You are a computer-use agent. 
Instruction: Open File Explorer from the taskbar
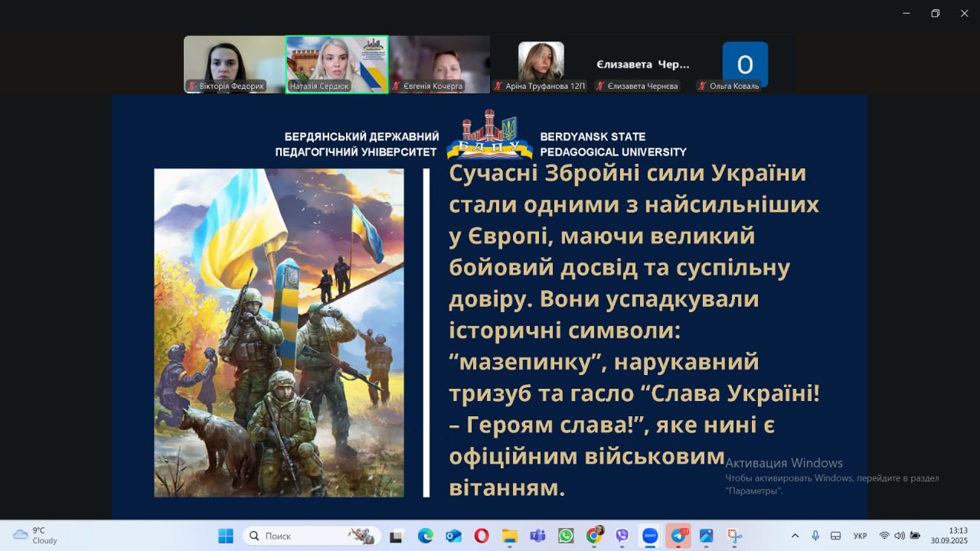click(510, 536)
